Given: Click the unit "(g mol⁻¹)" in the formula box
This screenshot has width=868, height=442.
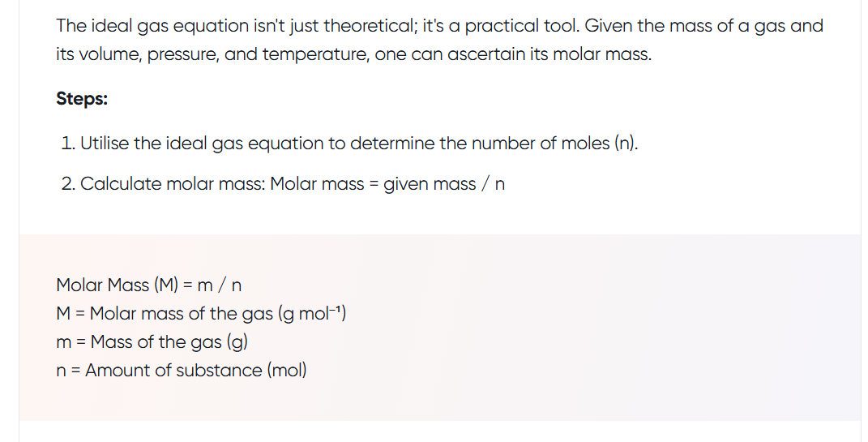Looking at the screenshot, I should pos(312,313).
